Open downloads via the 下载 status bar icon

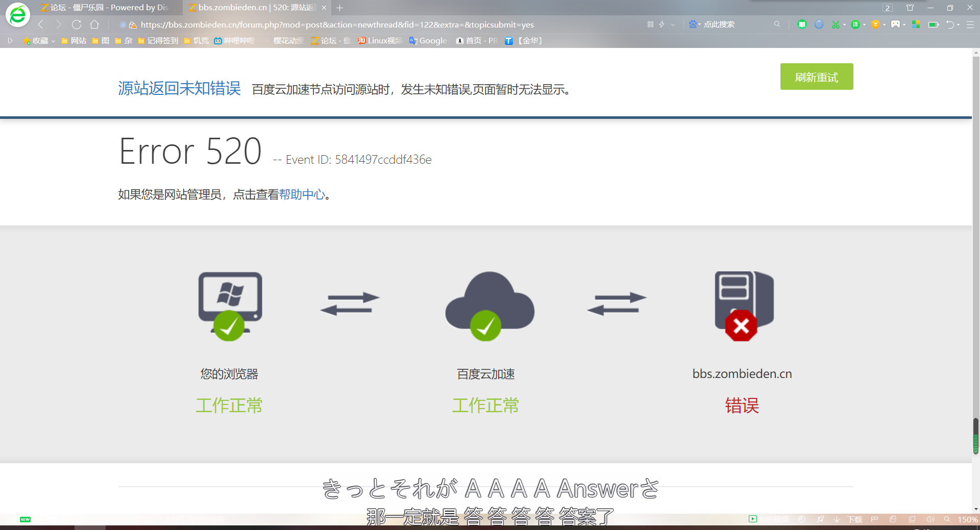[855, 519]
